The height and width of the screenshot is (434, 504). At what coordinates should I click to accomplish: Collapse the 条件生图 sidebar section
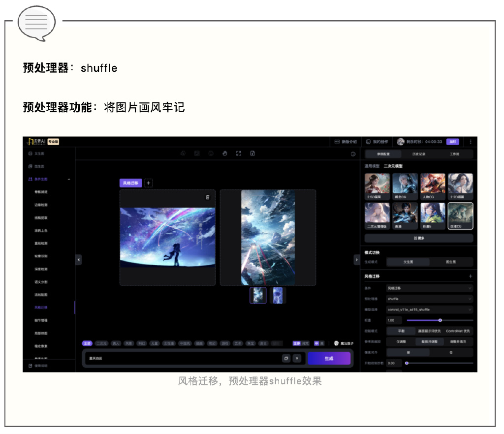69,179
